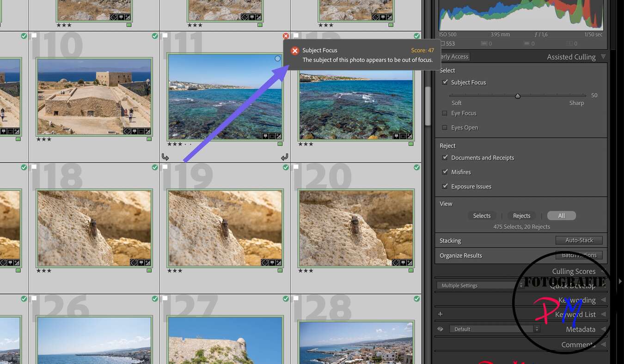This screenshot has height=364, width=624.
Task: Enable the Eye Focus checkbox
Action: point(445,113)
